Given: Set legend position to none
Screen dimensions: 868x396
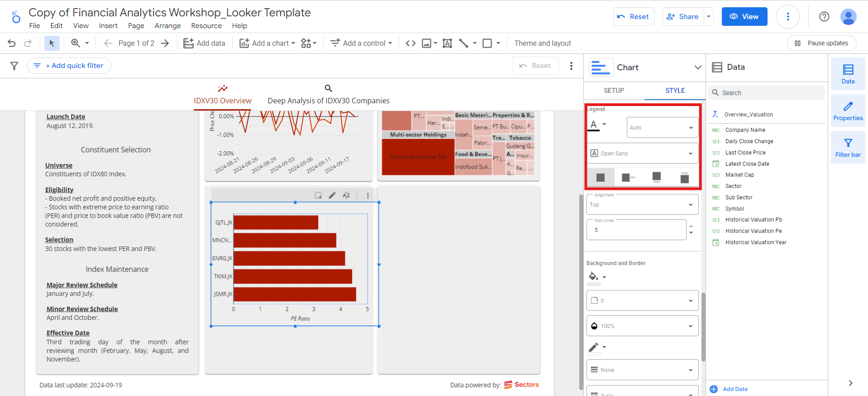Looking at the screenshot, I should click(601, 178).
